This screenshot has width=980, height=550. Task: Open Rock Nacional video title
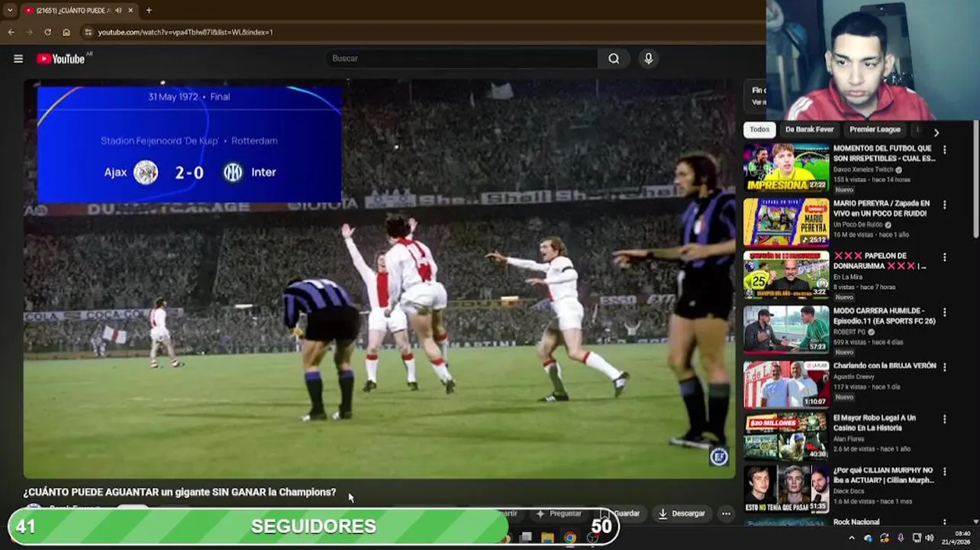point(856,522)
